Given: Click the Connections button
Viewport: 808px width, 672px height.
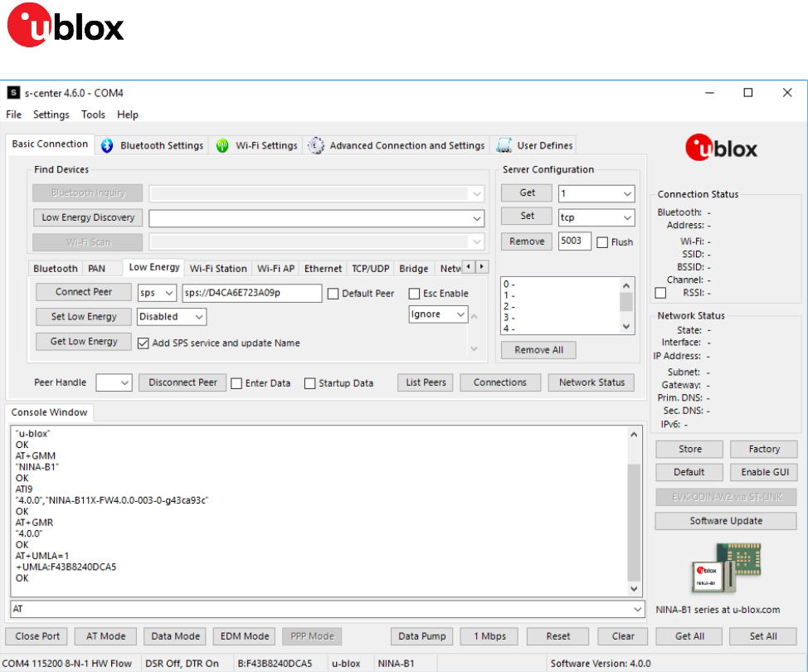Looking at the screenshot, I should (500, 383).
